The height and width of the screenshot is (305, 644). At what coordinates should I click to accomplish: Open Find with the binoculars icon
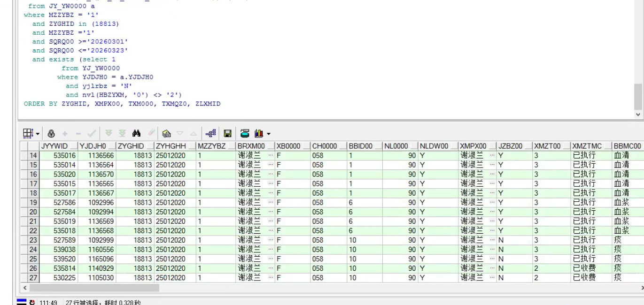click(137, 134)
